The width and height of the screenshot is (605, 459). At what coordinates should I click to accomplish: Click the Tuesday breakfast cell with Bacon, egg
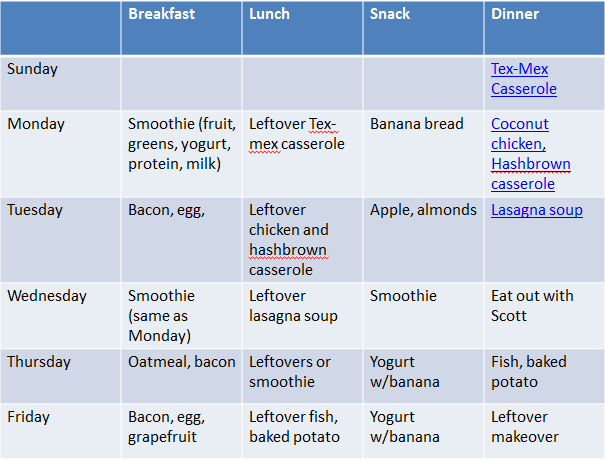(x=181, y=240)
